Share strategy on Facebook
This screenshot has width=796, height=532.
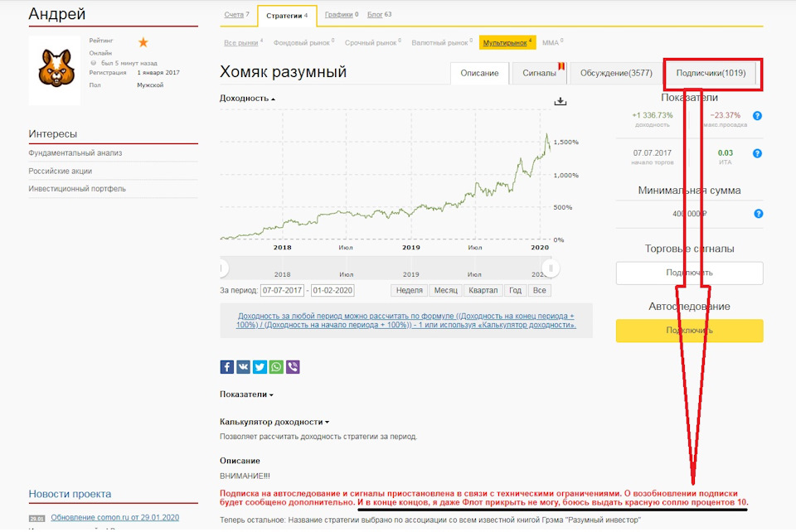(227, 367)
